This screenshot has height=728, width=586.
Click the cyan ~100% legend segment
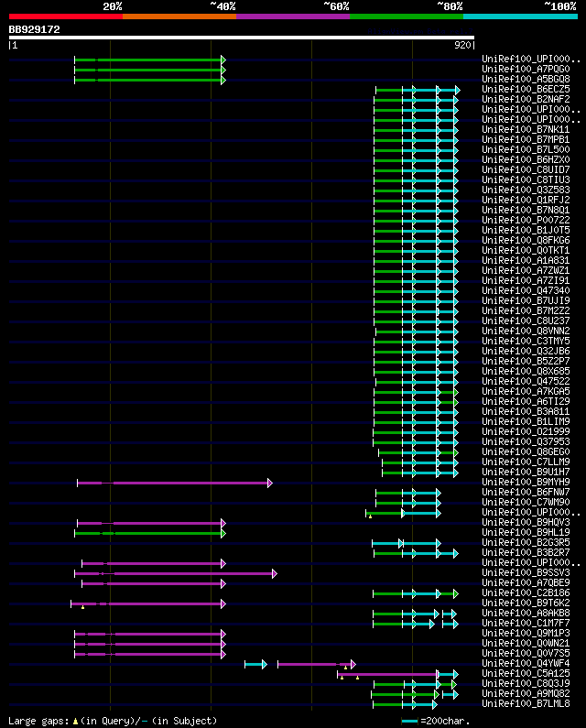coord(520,16)
